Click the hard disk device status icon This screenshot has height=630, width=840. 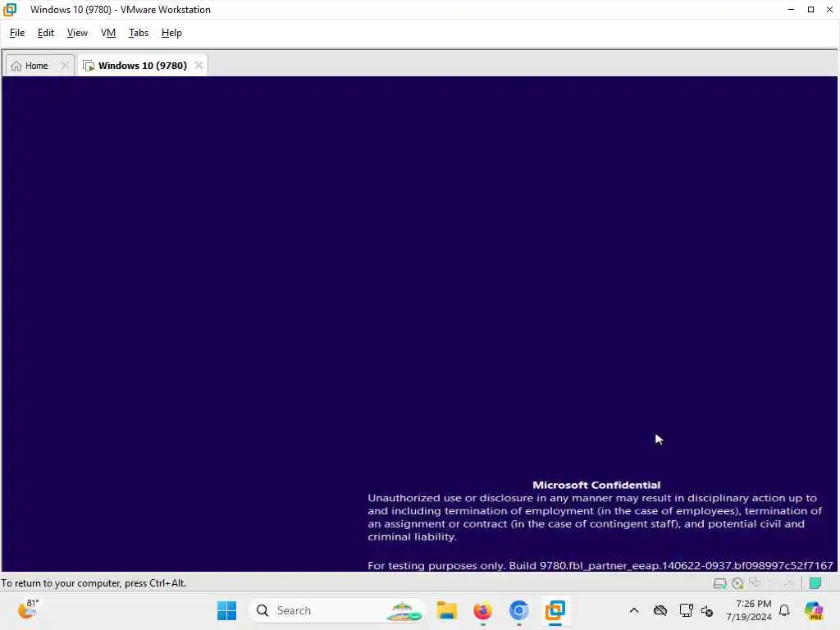[x=719, y=583]
